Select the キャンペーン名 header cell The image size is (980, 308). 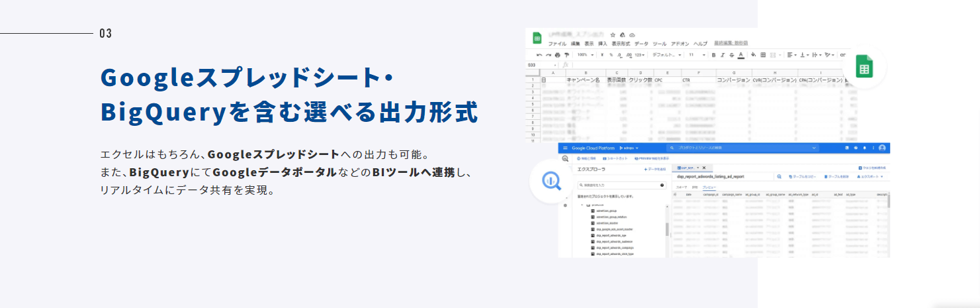click(586, 80)
